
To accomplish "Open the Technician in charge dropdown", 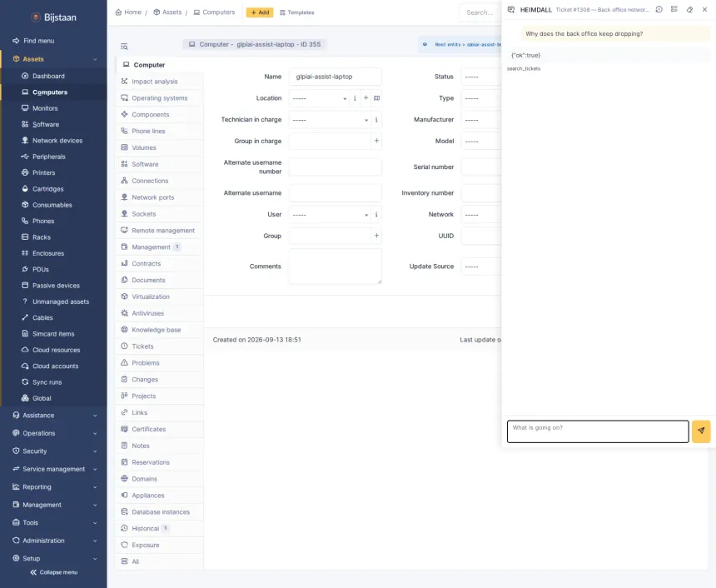I will (330, 120).
